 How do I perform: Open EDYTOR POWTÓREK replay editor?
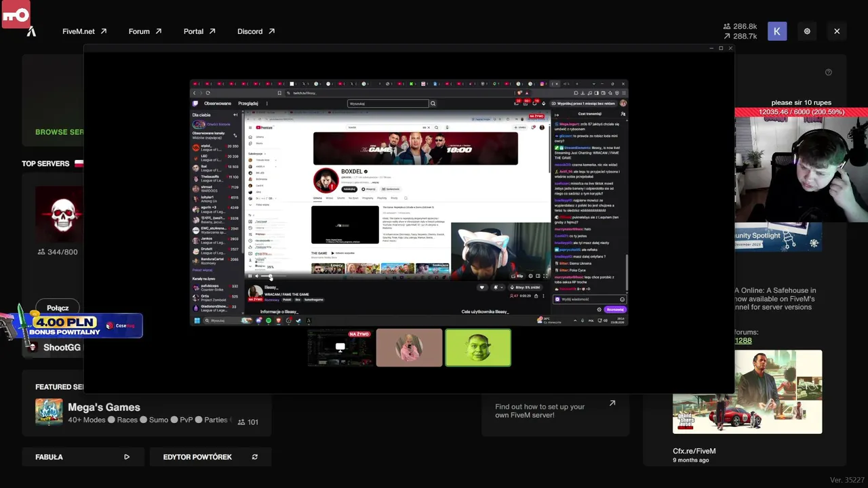[210, 457]
